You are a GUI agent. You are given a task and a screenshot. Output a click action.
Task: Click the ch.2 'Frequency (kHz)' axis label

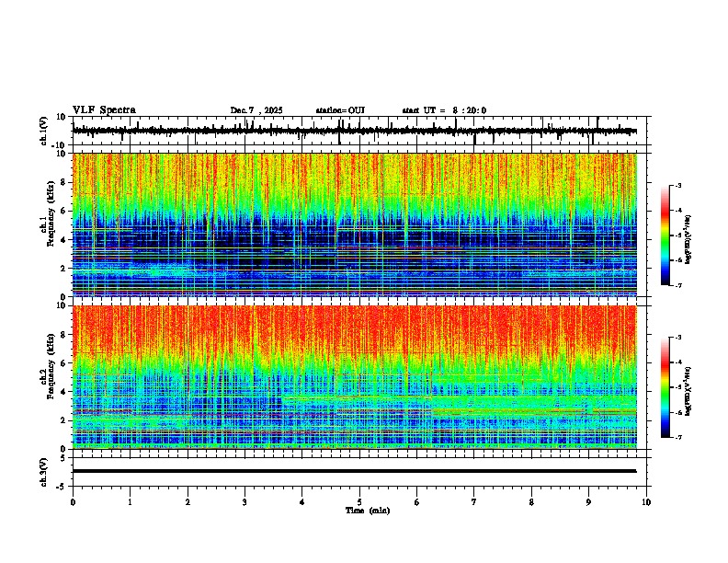[x=51, y=366]
